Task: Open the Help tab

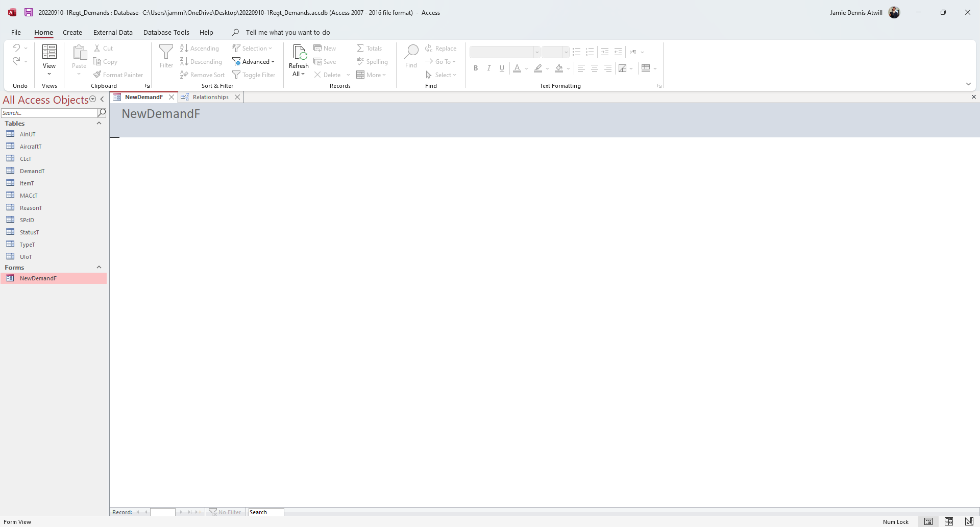Action: tap(206, 33)
